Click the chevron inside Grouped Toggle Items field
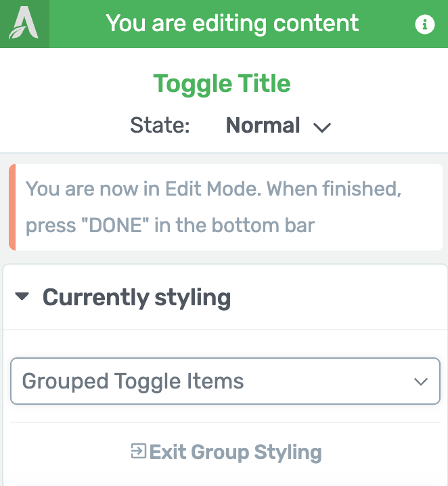The height and width of the screenshot is (486, 448). 421,382
